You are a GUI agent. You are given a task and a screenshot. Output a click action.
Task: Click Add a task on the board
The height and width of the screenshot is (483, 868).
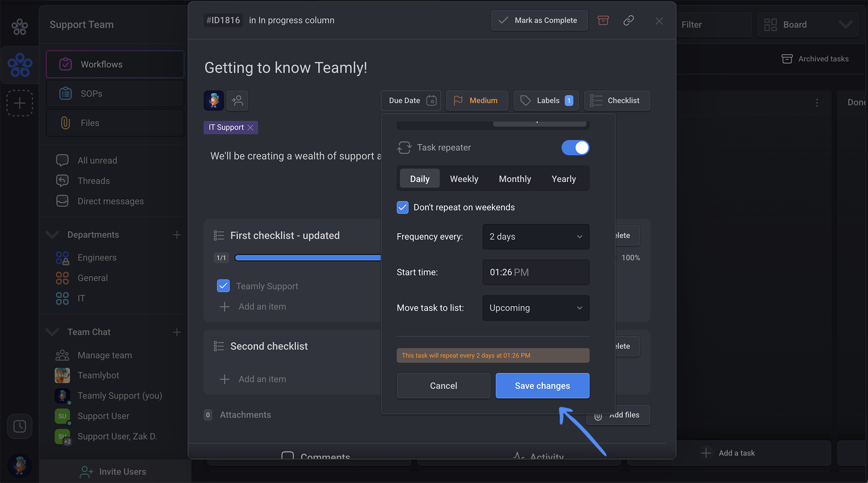(x=728, y=453)
